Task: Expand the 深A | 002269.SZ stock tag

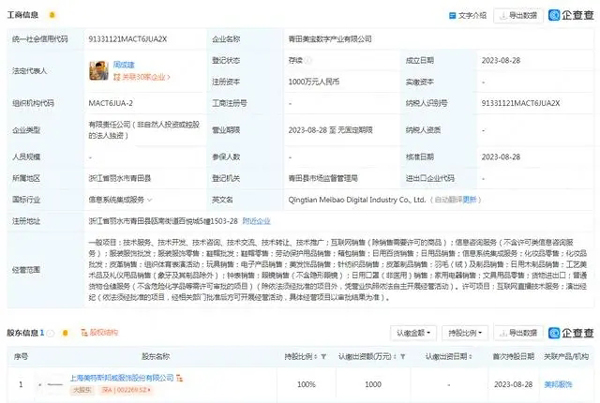Action: (x=126, y=390)
